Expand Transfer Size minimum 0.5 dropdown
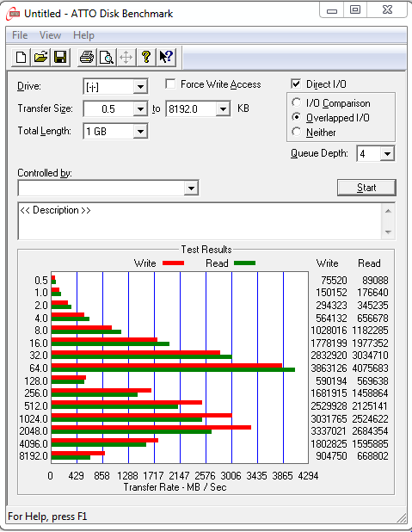This screenshot has width=412, height=532. 140,109
